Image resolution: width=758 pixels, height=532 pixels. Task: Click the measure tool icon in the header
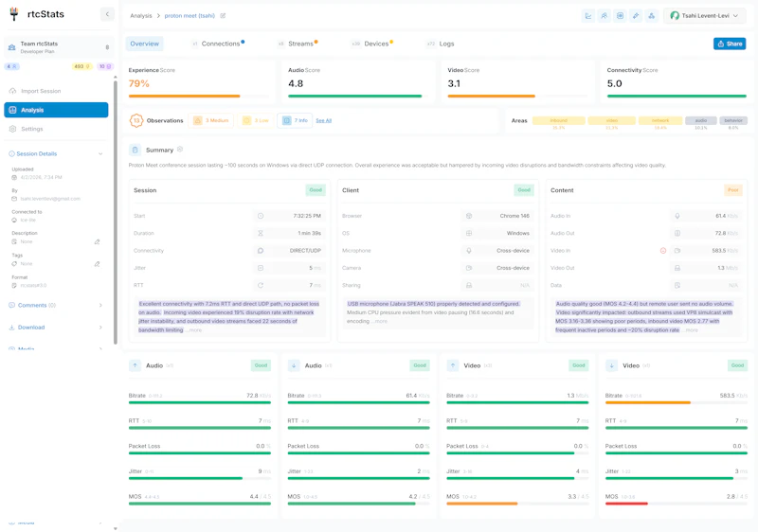coord(636,16)
